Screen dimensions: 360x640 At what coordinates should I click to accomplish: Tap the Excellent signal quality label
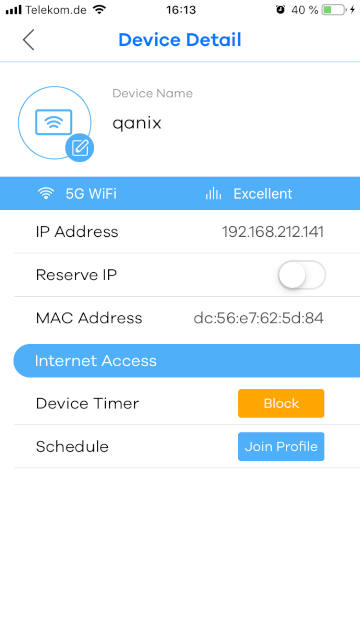263,193
